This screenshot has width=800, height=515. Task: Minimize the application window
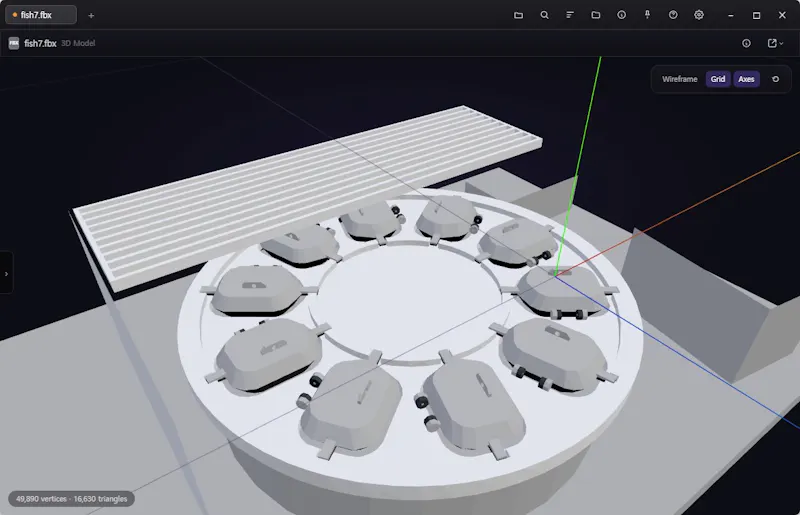[x=731, y=15]
